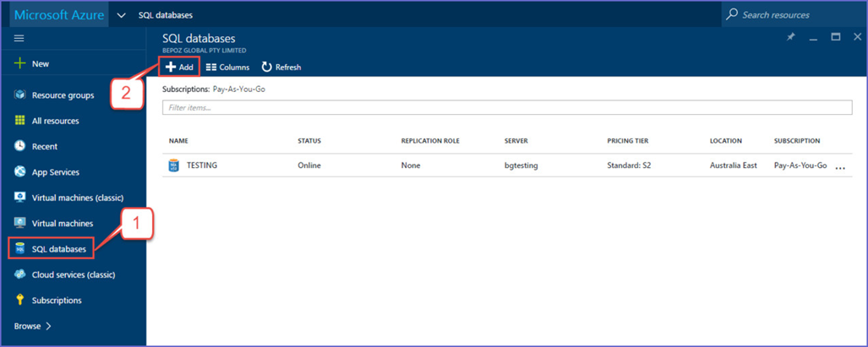
Task: Click the Online status cell
Action: (308, 165)
